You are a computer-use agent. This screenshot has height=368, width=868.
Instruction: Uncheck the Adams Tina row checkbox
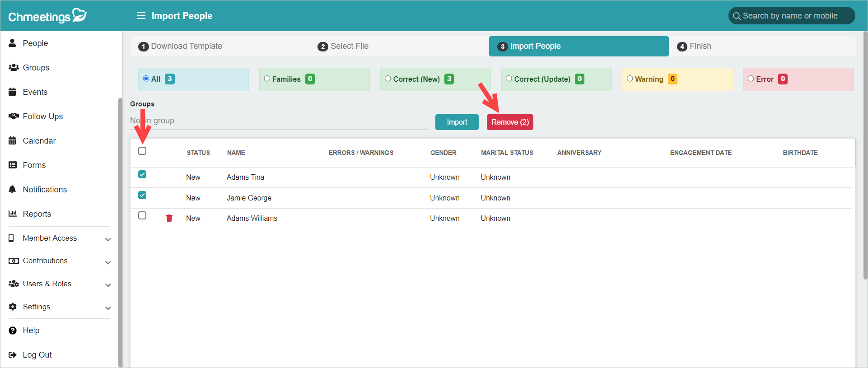[142, 174]
